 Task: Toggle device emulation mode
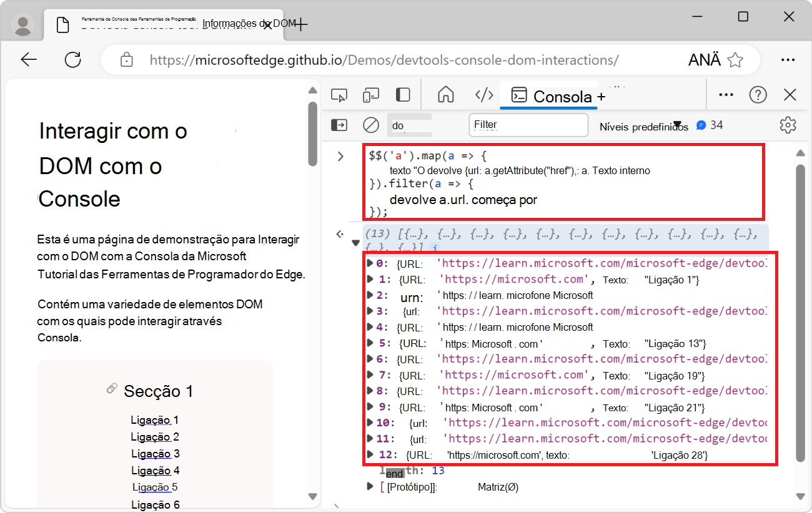[371, 95]
